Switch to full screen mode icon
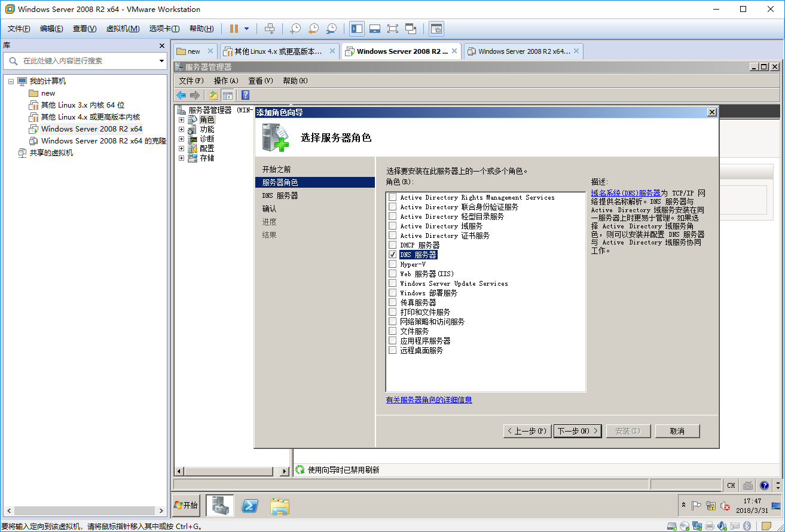The width and height of the screenshot is (785, 532). (x=393, y=28)
